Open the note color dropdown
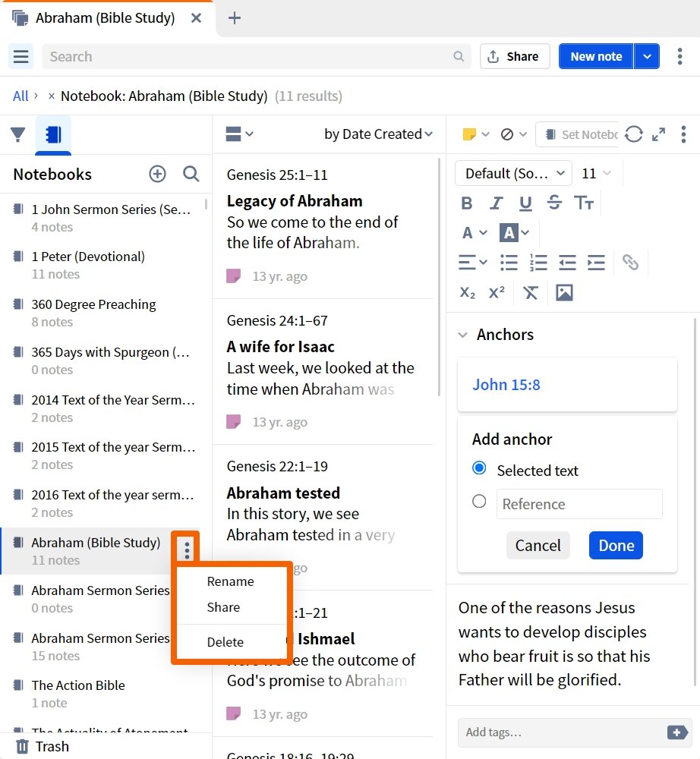Image resolution: width=700 pixels, height=759 pixels. [x=476, y=134]
